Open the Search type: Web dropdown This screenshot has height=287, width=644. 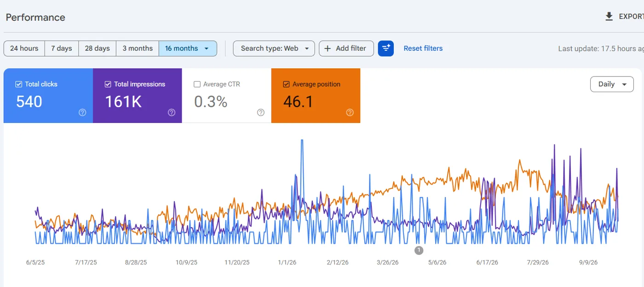pos(274,48)
